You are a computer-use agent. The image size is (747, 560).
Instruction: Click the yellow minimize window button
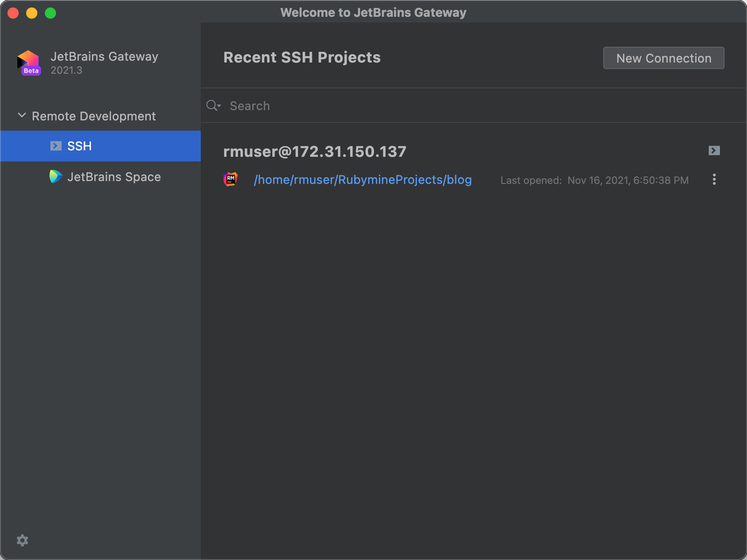pos(32,13)
